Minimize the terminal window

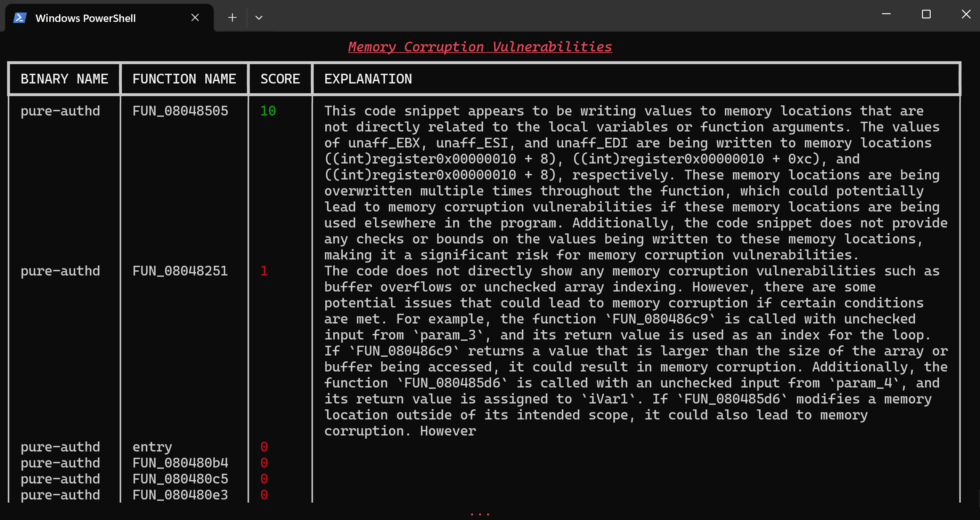(x=886, y=14)
